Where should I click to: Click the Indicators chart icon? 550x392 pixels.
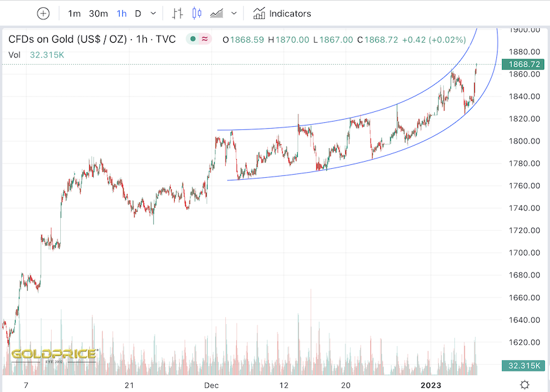(x=259, y=13)
